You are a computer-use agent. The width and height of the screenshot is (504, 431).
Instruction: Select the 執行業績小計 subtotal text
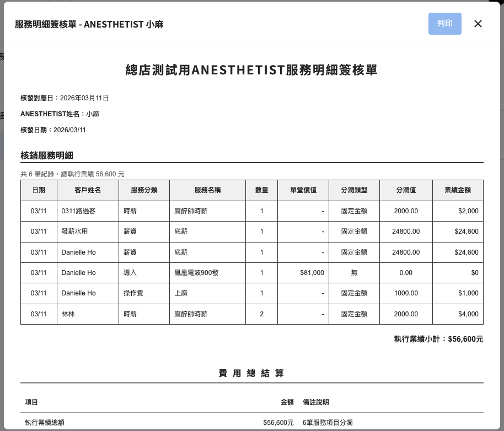[438, 339]
